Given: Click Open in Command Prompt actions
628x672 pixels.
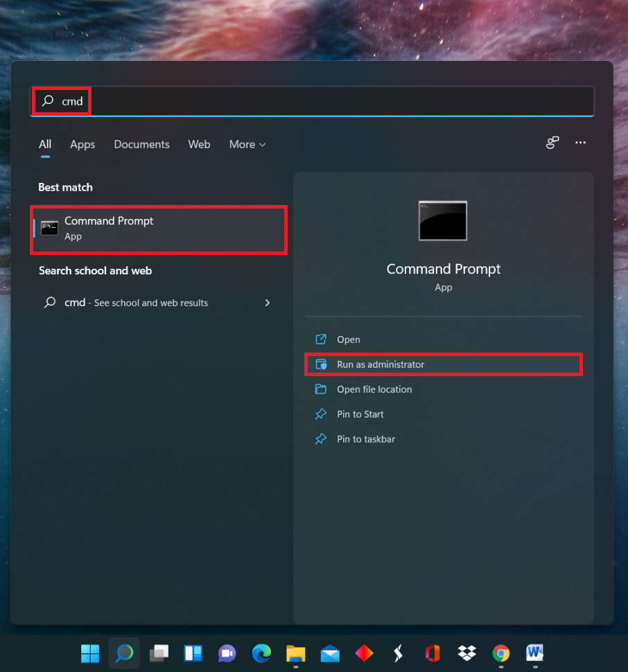Looking at the screenshot, I should click(443, 339).
